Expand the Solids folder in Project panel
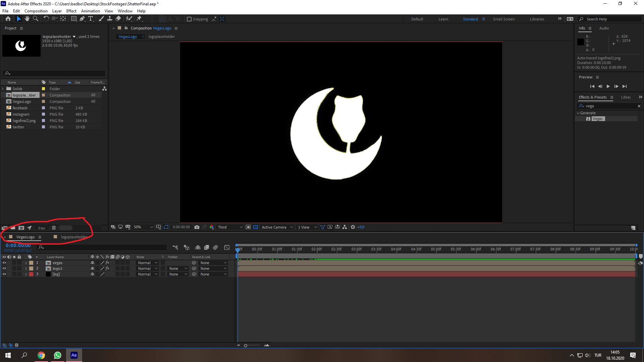This screenshot has width=644, height=362. [x=3, y=88]
